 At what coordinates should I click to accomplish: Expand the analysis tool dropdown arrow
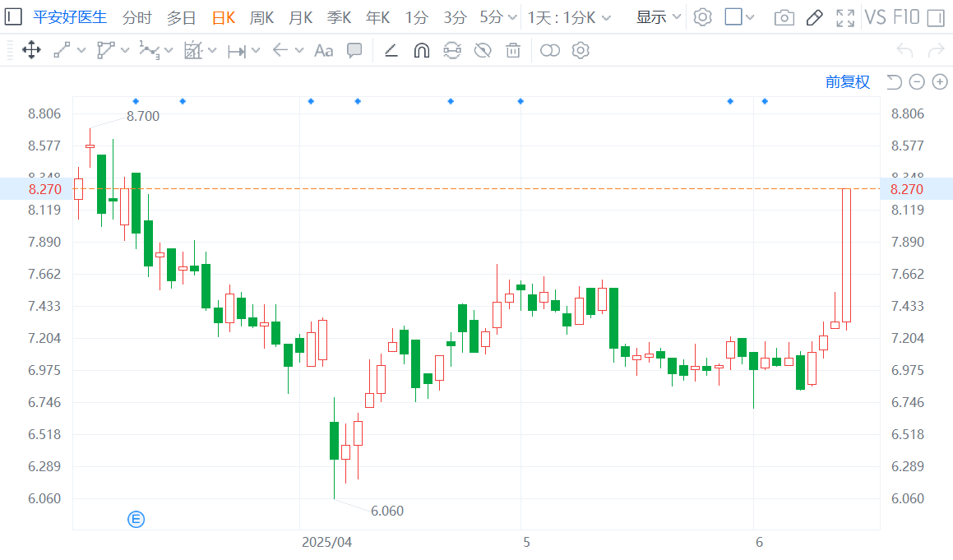pos(212,50)
